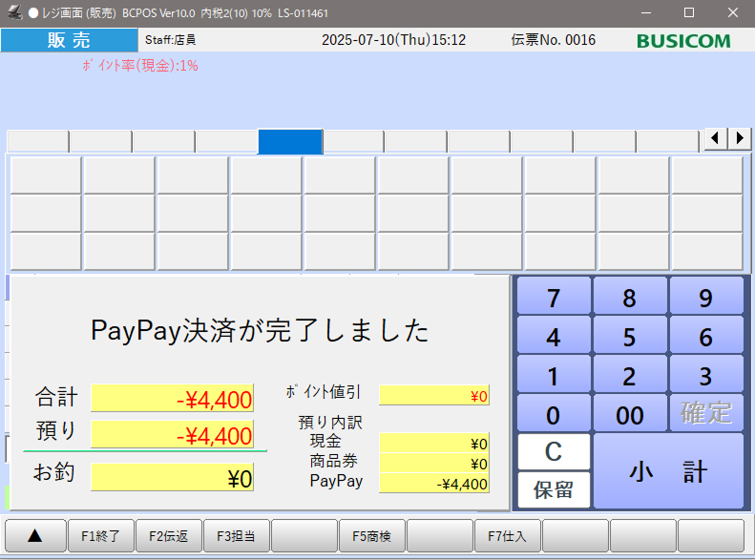Click F3担当 staff button
Image resolution: width=755 pixels, height=560 pixels.
(x=236, y=536)
